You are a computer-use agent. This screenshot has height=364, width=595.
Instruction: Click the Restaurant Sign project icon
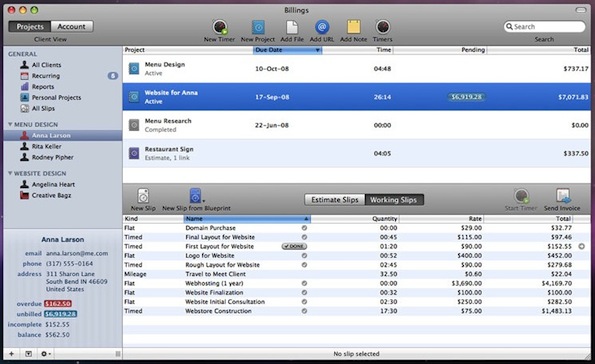[134, 153]
